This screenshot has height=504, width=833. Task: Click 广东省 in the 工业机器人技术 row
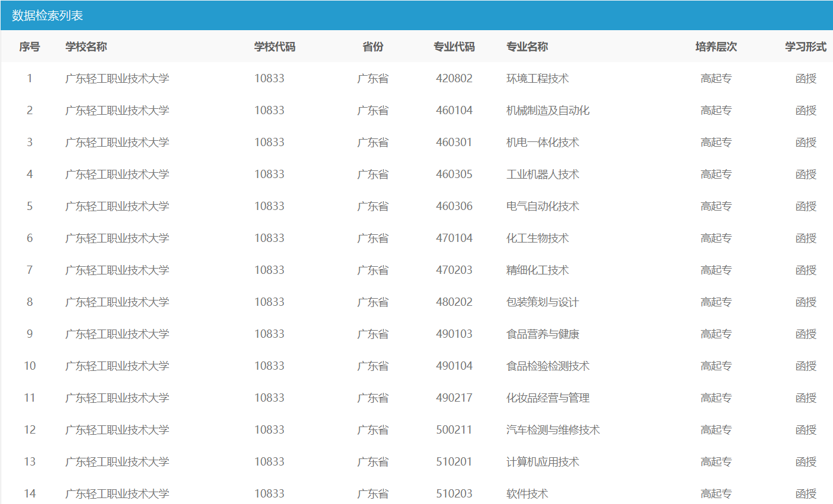(x=373, y=175)
